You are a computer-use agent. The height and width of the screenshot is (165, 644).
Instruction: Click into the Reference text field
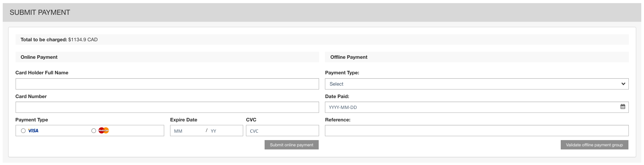[476, 131]
